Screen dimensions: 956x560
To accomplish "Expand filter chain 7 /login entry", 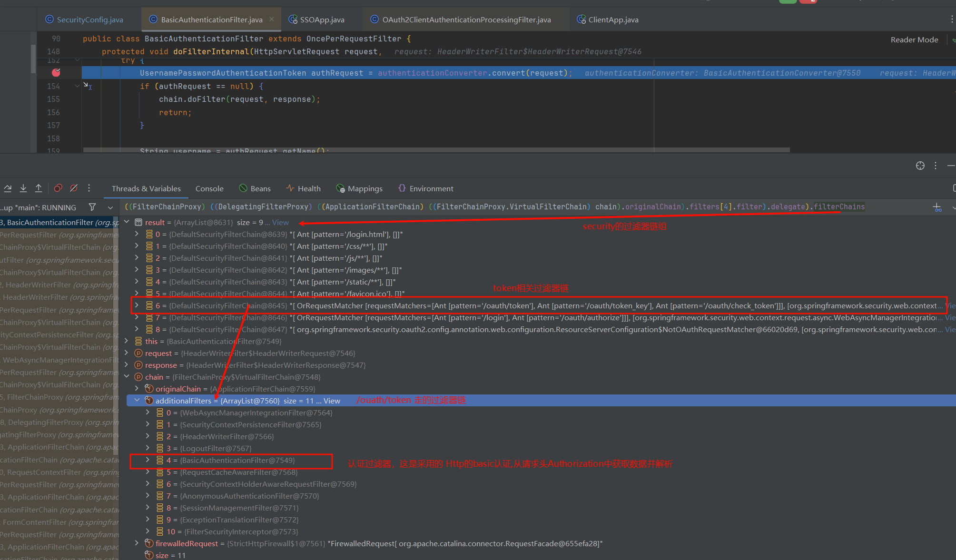I will (137, 317).
